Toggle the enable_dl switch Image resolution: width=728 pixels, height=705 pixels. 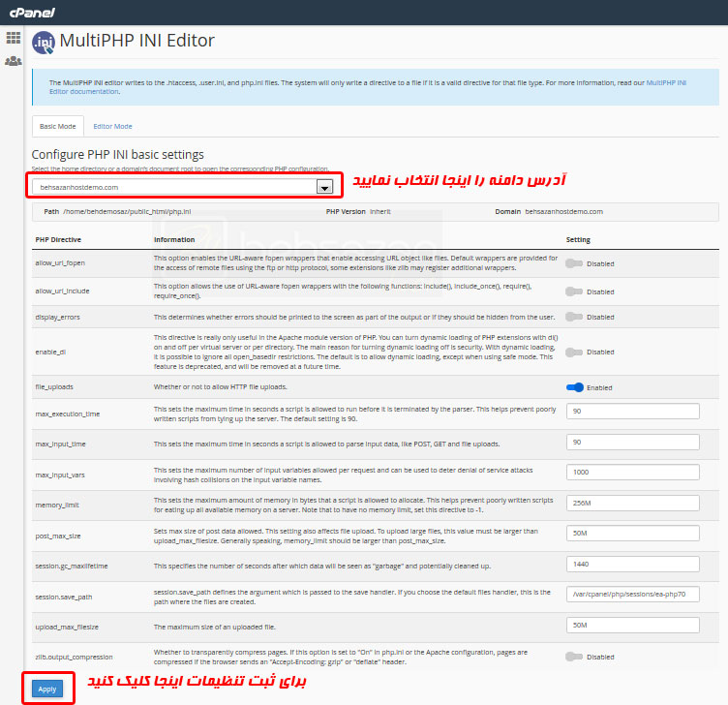(574, 352)
